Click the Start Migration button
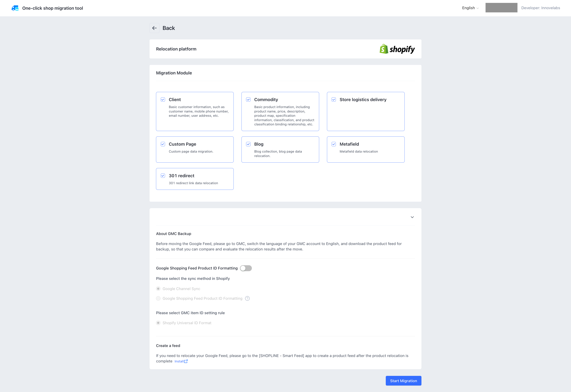 [x=403, y=381]
